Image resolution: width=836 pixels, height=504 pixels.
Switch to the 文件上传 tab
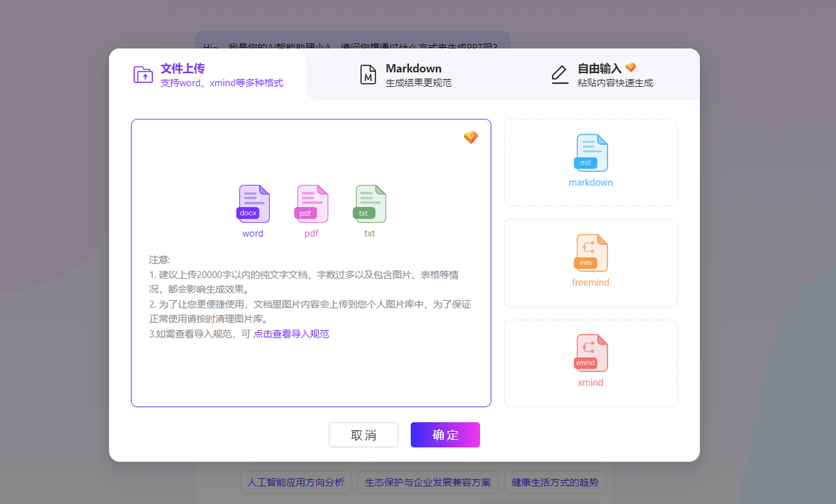coord(208,74)
